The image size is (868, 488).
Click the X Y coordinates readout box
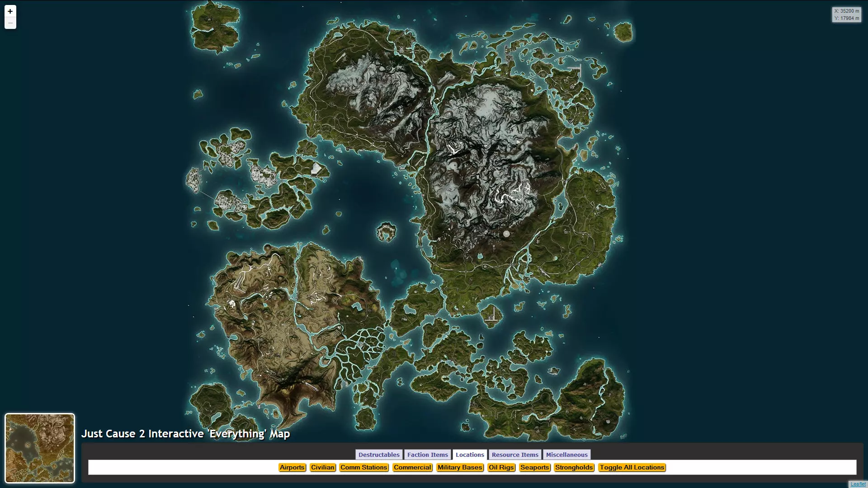coord(846,14)
